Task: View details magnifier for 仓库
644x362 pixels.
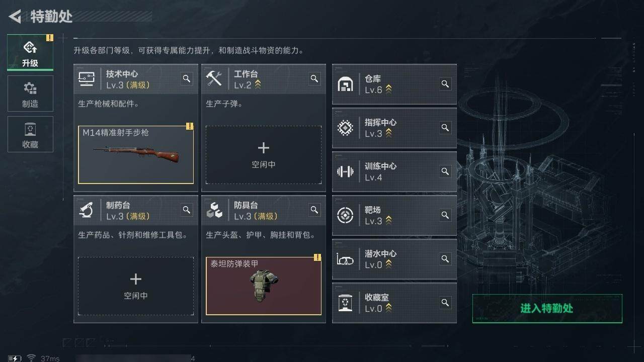Action: pyautogui.click(x=445, y=83)
